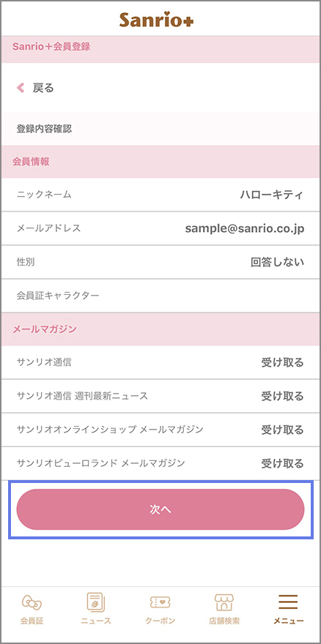The height and width of the screenshot is (644, 321).
Task: Select the 性別 回答しない row
Action: [x=160, y=262]
